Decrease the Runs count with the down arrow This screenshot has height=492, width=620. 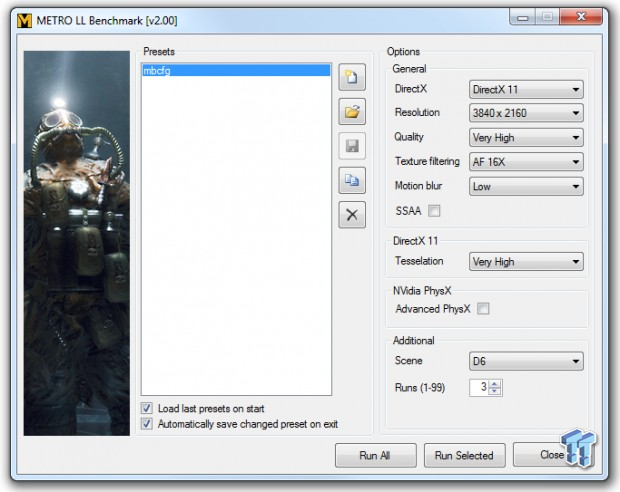coord(494,391)
